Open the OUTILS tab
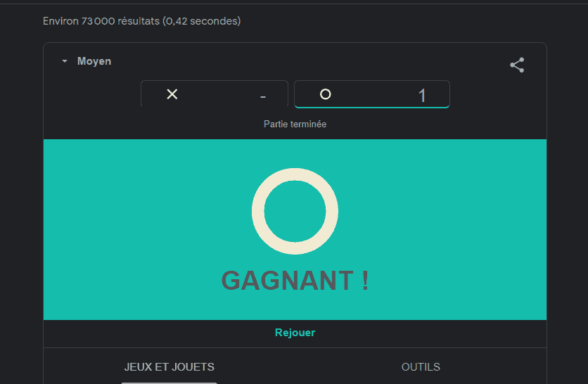The image size is (588, 384). coord(421,366)
